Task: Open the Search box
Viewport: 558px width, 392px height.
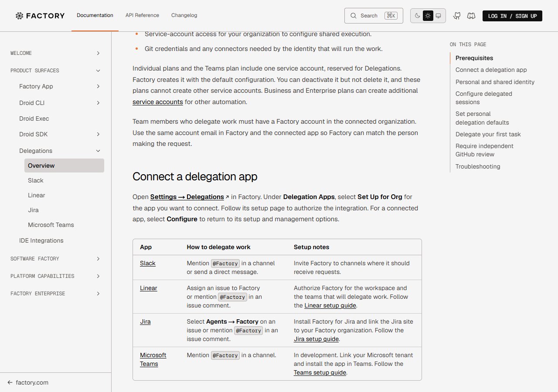Action: pos(374,16)
